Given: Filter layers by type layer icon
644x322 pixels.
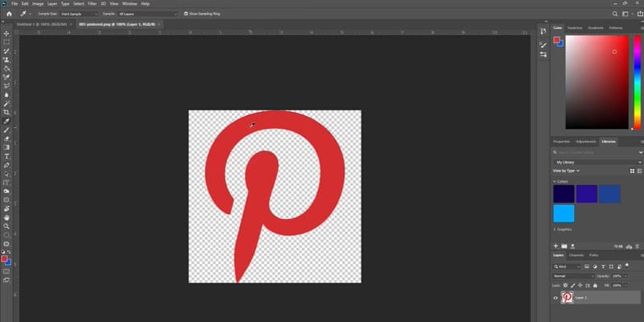Looking at the screenshot, I should point(603,266).
